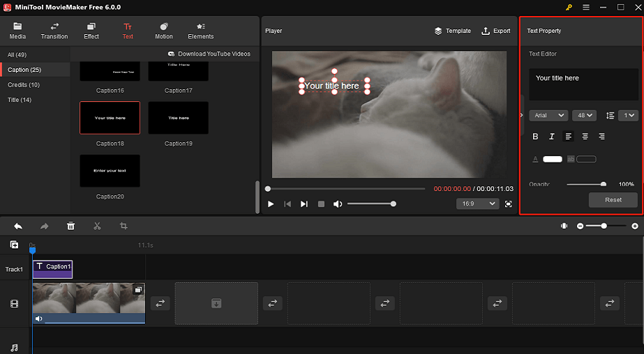Click the Delete trash icon
644x354 pixels.
click(70, 226)
